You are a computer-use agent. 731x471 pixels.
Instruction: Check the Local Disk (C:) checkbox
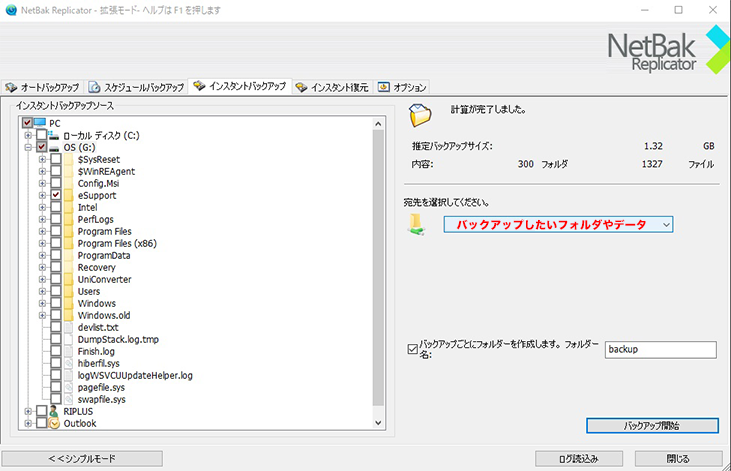click(x=41, y=135)
